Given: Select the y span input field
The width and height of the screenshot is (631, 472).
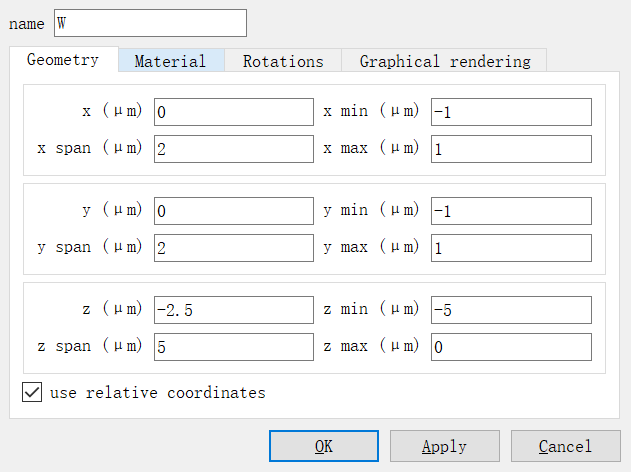Looking at the screenshot, I should point(233,248).
